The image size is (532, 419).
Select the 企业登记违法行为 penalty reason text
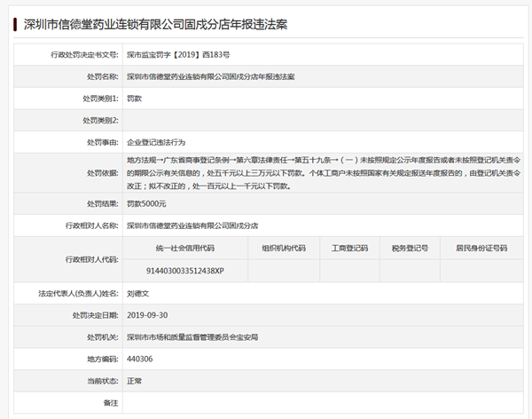click(x=157, y=142)
